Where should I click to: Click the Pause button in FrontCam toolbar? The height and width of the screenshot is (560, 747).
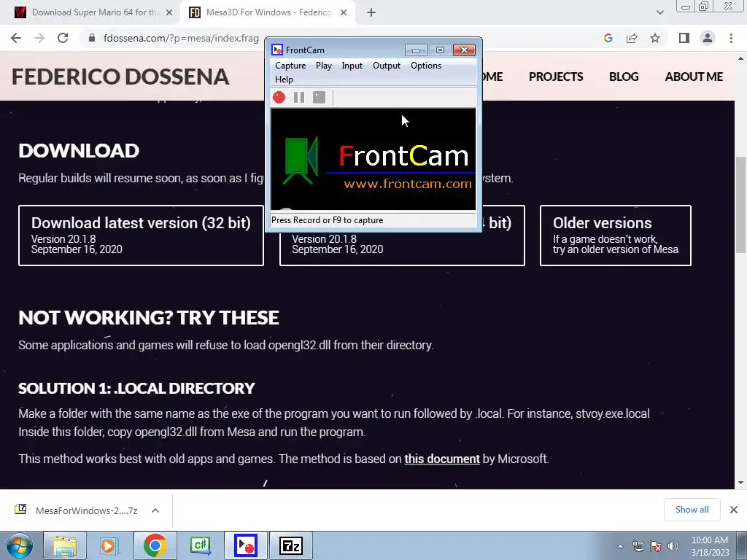tap(298, 98)
